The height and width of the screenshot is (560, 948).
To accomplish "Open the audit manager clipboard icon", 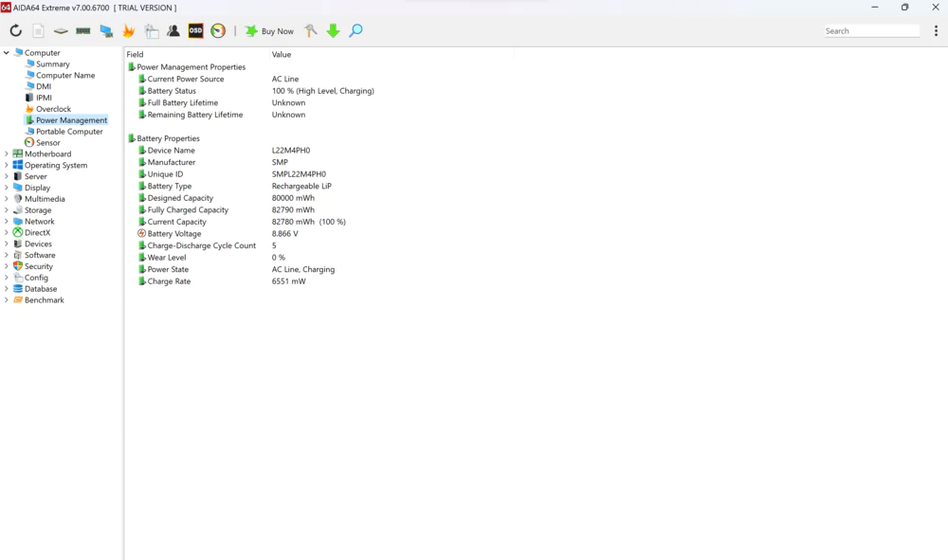I will (151, 31).
